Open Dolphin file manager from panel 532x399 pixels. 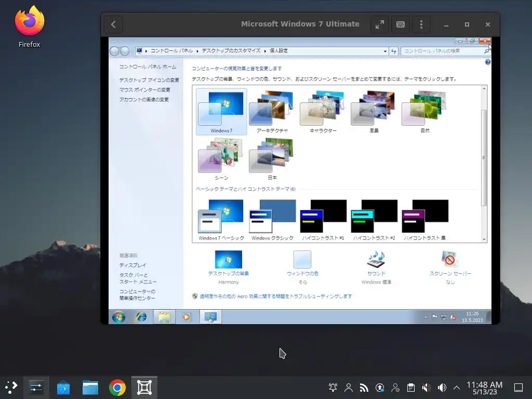(90, 388)
